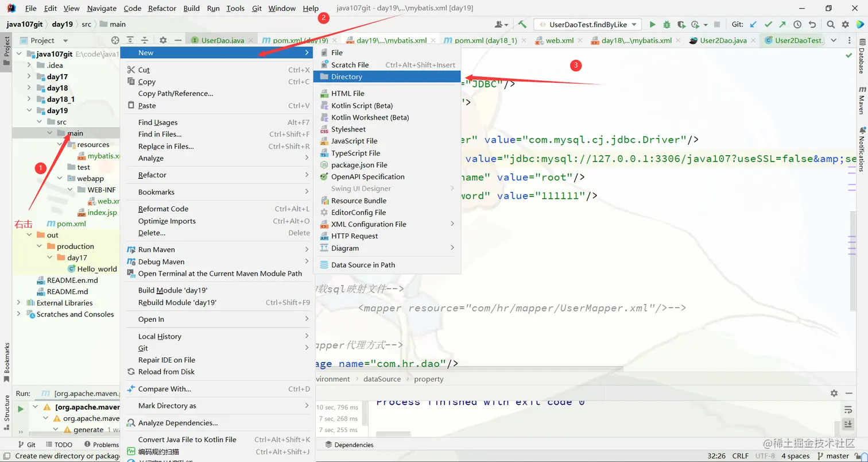The height and width of the screenshot is (462, 868).
Task: Toggle soft-wrap in the Run console
Action: [x=848, y=409]
